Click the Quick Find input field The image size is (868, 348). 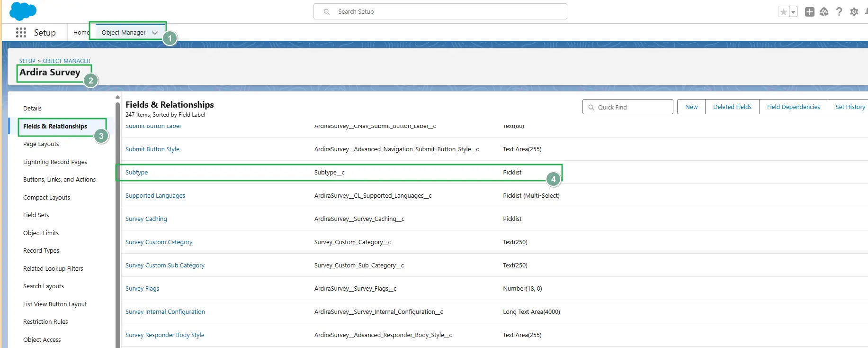pos(627,107)
